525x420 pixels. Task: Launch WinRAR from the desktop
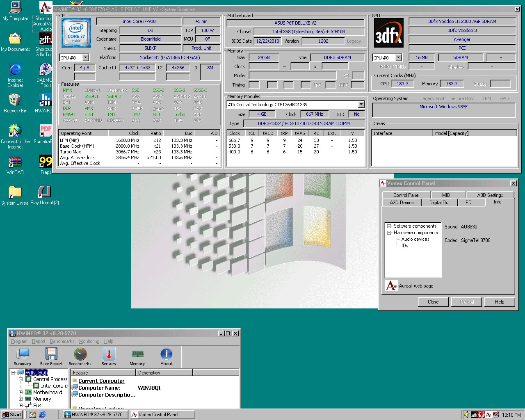tap(15, 164)
